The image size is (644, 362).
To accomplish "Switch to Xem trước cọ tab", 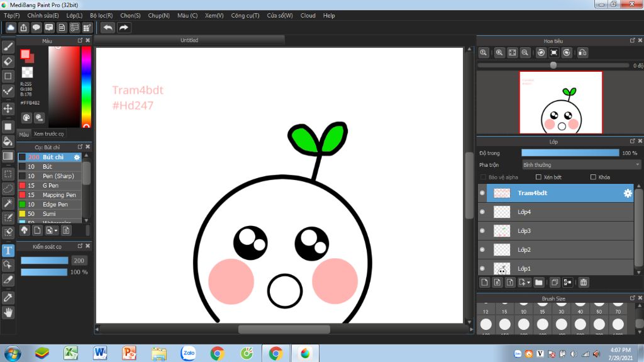I will [x=48, y=134].
